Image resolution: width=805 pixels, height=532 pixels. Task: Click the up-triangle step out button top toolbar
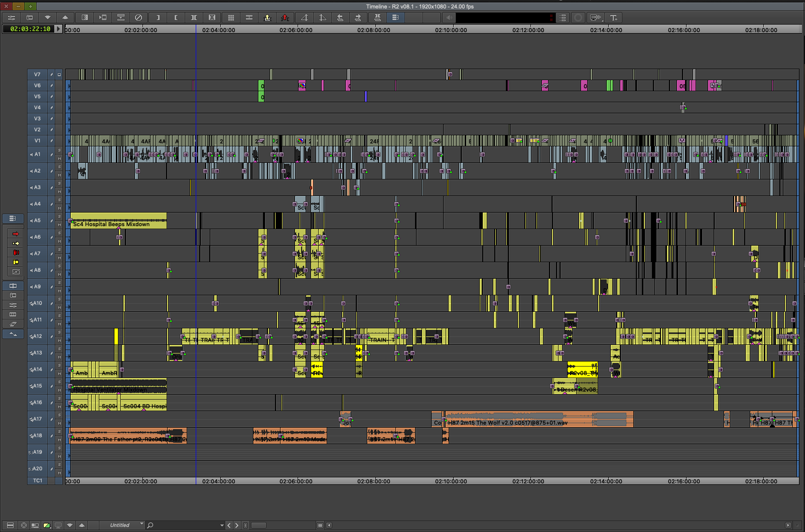pos(65,18)
